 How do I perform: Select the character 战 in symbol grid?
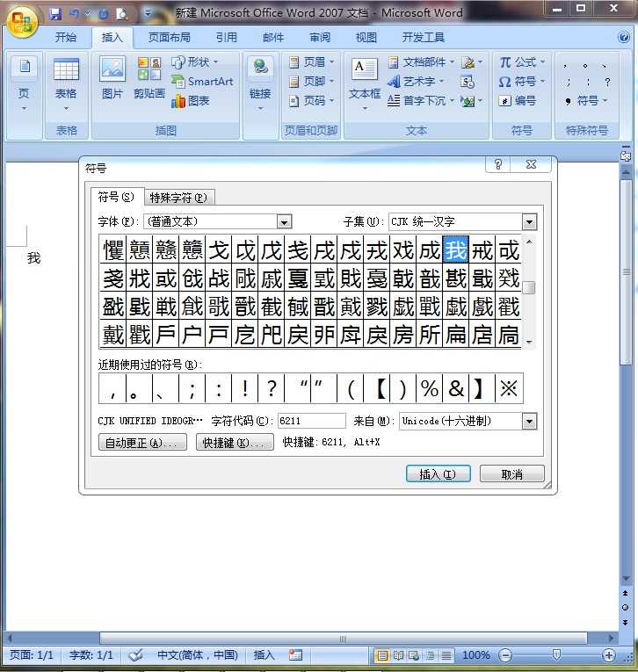(219, 278)
